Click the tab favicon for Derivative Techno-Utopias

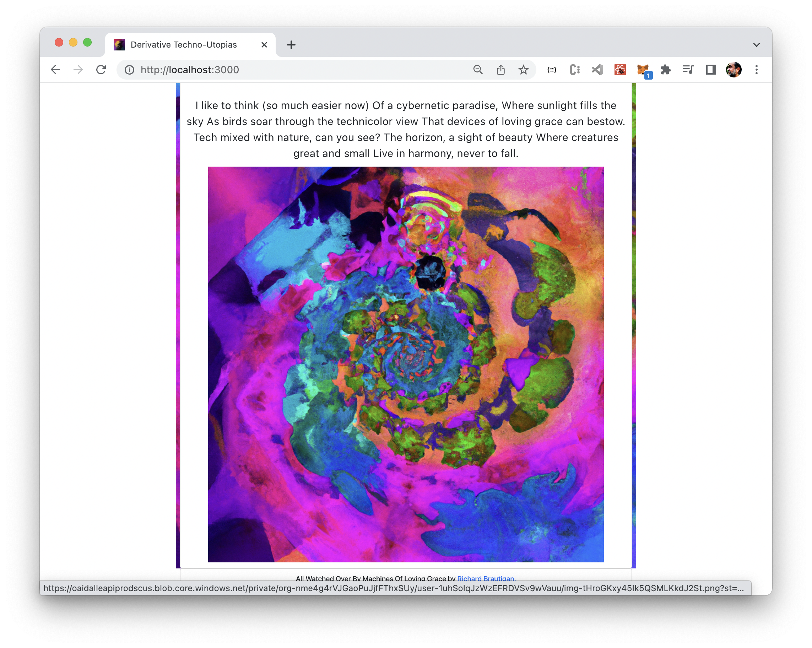tap(119, 45)
